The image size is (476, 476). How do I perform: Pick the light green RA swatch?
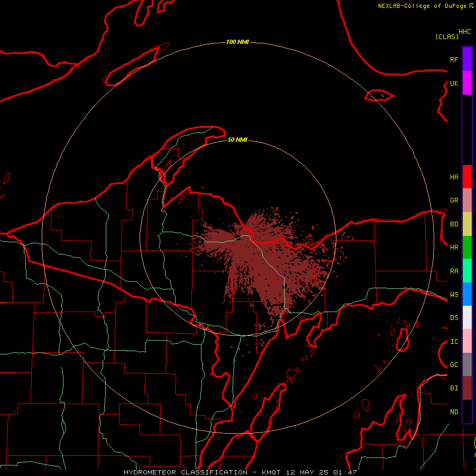pos(467,270)
